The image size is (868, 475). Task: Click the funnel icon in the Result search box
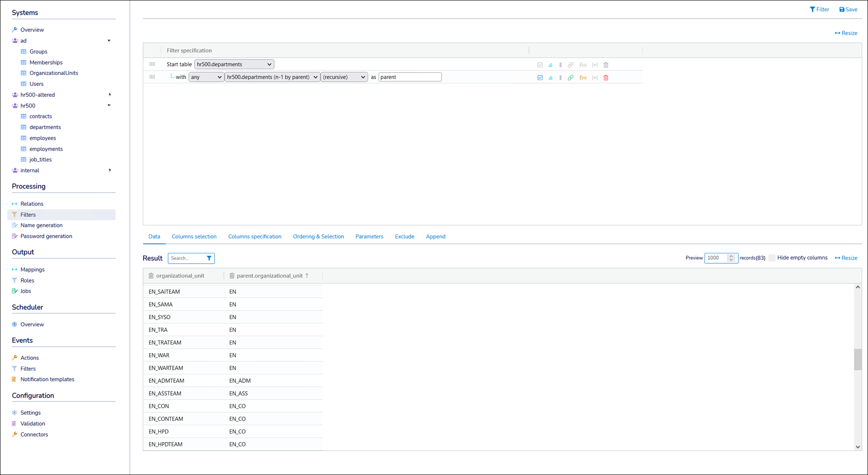[209, 258]
